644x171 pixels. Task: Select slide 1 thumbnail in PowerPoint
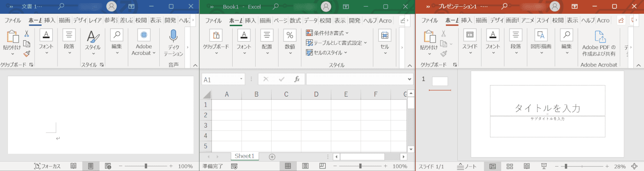click(x=440, y=81)
